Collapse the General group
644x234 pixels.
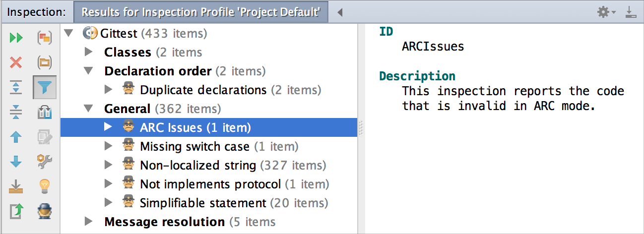pos(88,109)
